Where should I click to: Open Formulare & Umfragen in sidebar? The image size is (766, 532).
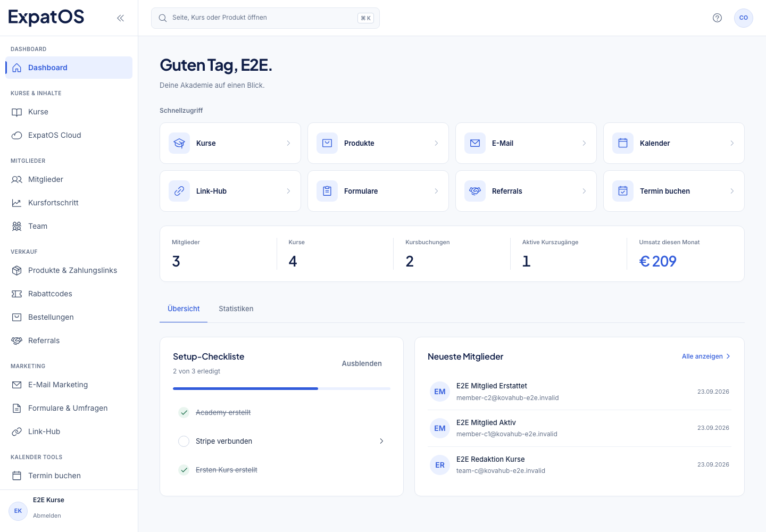click(69, 408)
